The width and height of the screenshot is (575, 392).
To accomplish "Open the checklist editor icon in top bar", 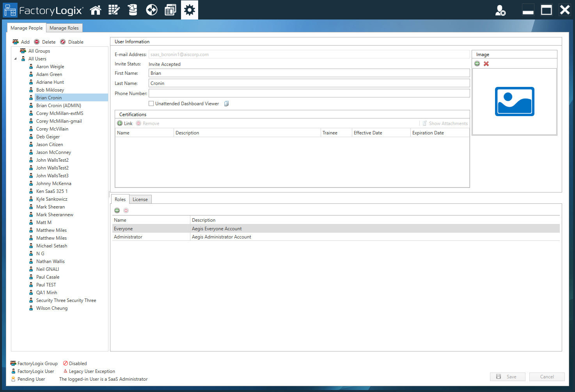I will click(114, 10).
